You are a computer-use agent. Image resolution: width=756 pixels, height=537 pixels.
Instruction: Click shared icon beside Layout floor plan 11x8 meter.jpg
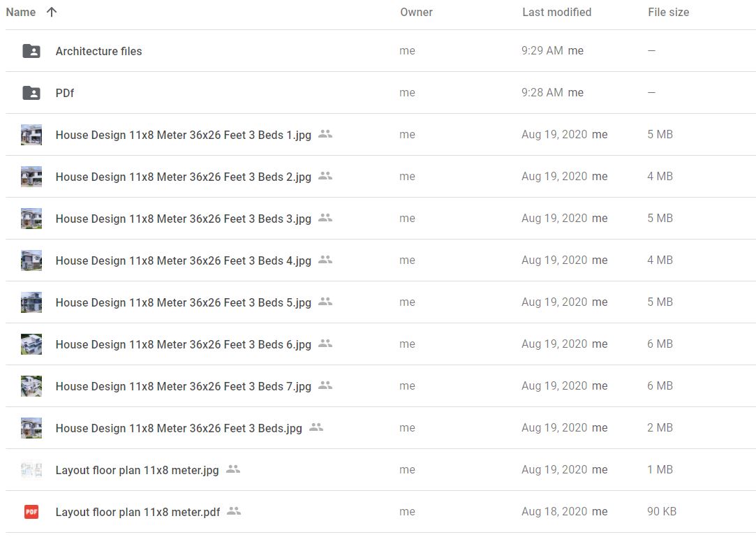pos(233,469)
